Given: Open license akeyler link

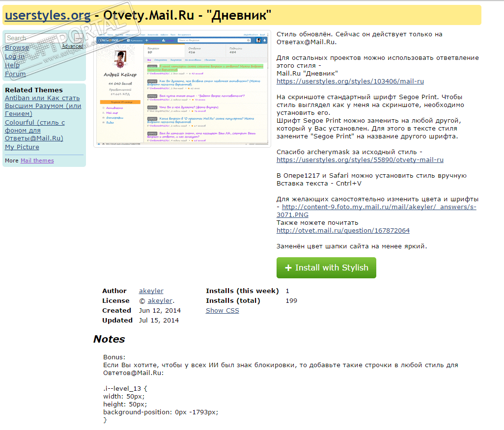Looking at the screenshot, I should [160, 300].
